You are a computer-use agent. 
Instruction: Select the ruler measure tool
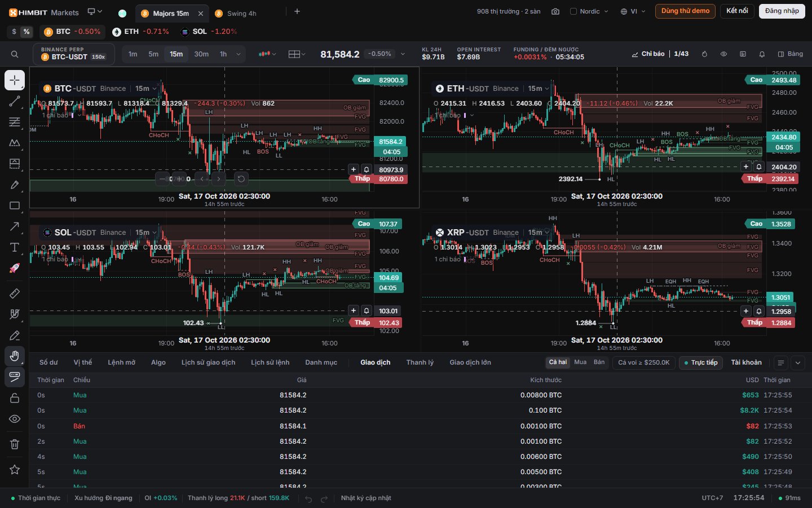(15, 294)
